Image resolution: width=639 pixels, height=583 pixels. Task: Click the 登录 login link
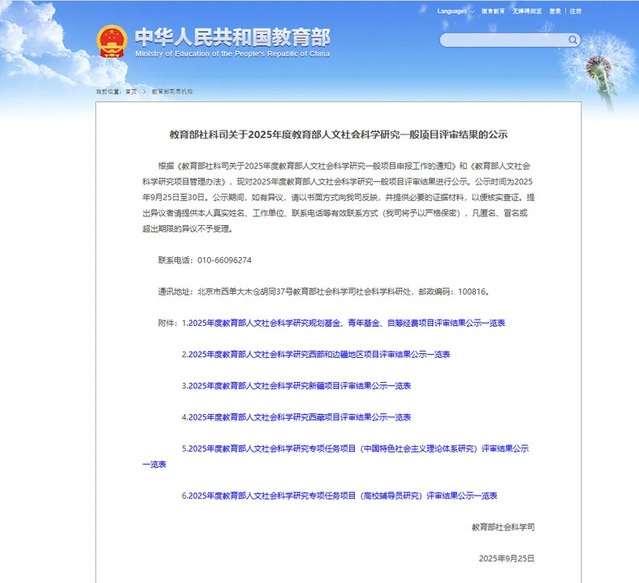tap(555, 11)
